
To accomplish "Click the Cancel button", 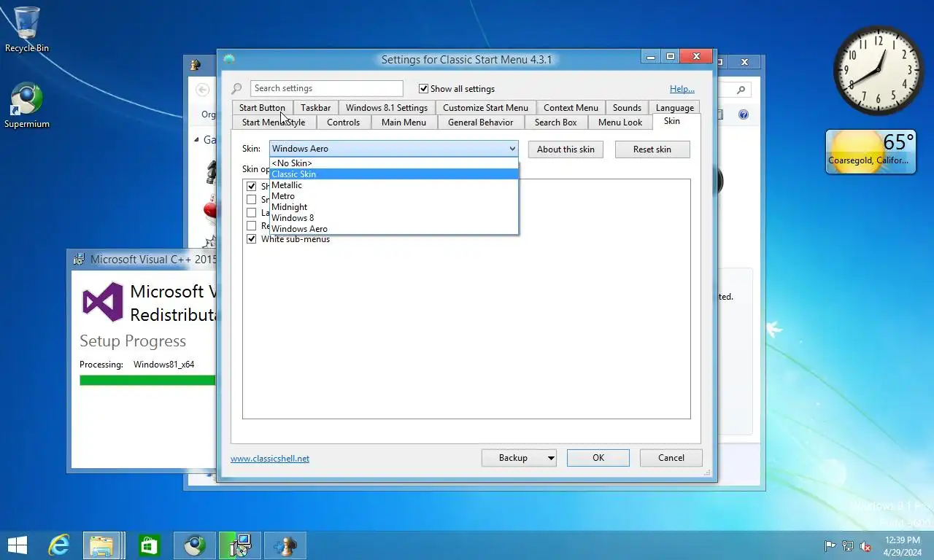I will pos(671,458).
